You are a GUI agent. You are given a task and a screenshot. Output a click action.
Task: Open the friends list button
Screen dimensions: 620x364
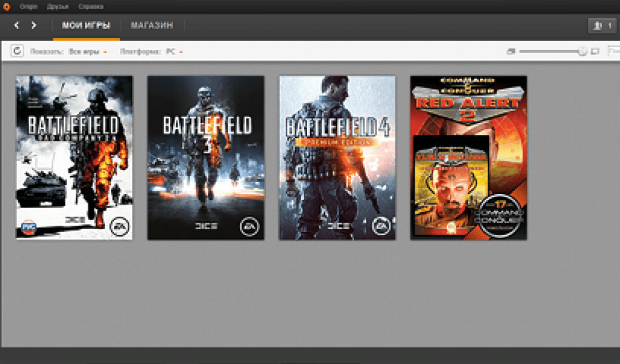tap(602, 25)
